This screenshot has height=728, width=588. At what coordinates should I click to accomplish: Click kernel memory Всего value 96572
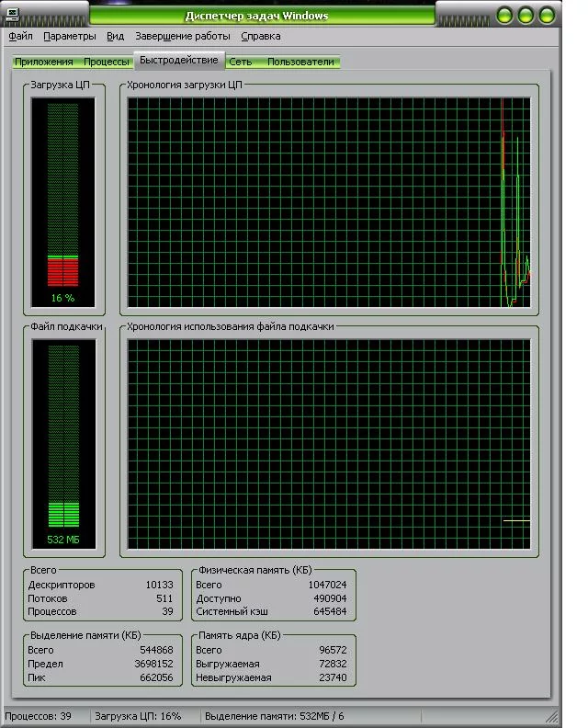point(333,650)
